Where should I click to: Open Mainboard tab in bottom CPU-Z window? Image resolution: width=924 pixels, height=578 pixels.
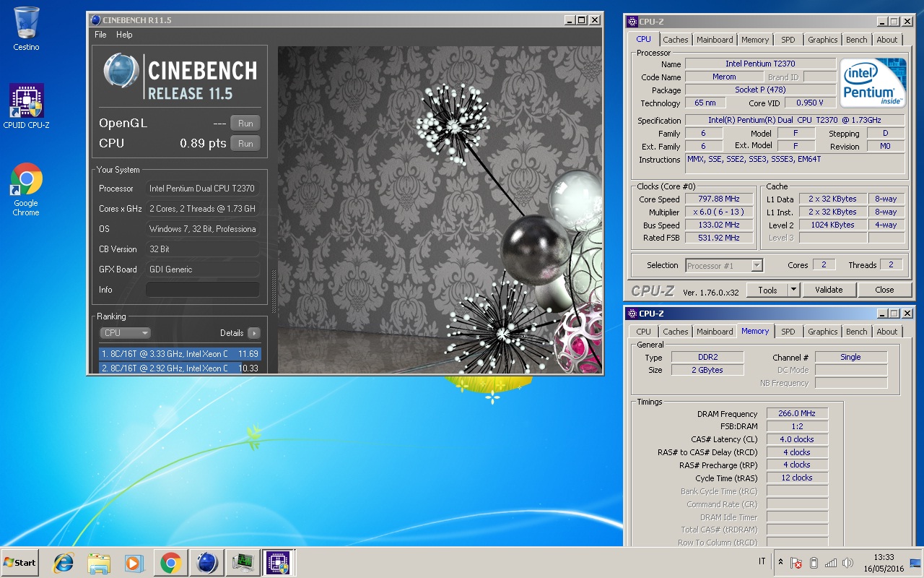[x=715, y=332]
